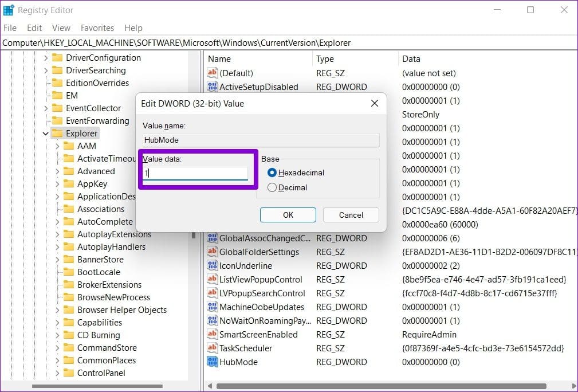Click the horizontal scrollbar in values pane

coord(381,386)
